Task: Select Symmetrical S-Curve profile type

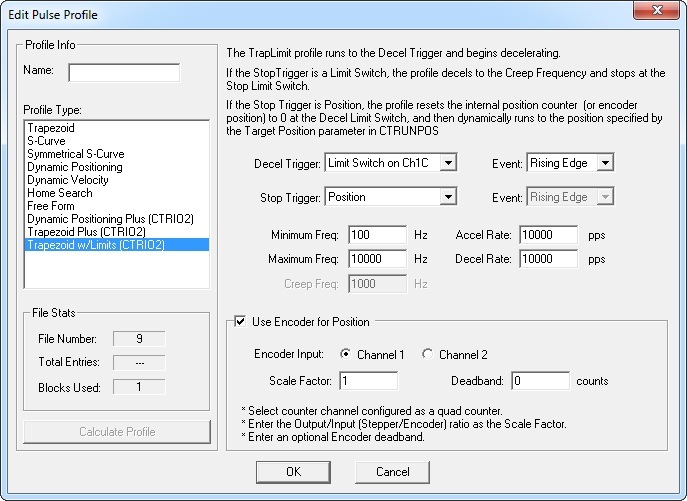Action: click(x=117, y=154)
